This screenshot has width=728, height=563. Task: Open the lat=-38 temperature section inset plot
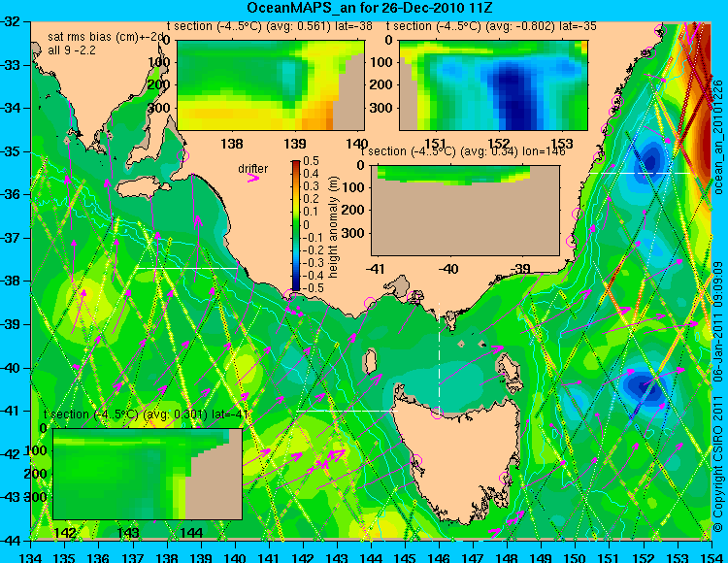[x=271, y=85]
